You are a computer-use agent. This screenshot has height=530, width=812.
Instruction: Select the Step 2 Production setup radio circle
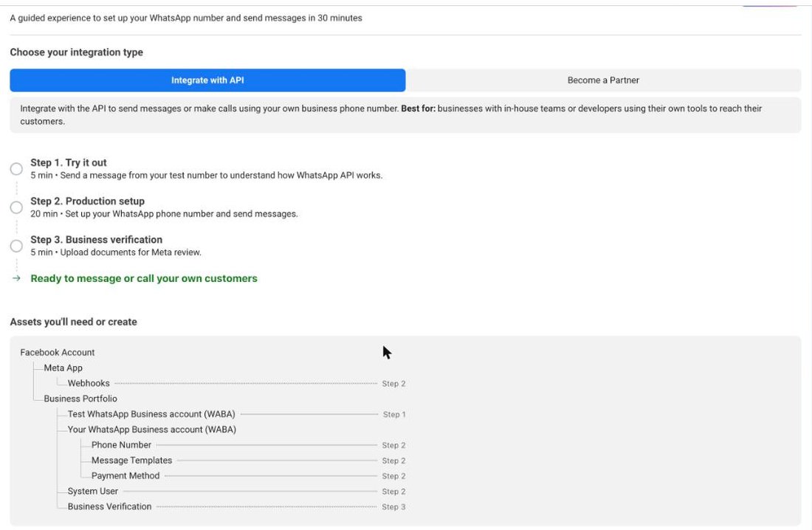(x=16, y=207)
